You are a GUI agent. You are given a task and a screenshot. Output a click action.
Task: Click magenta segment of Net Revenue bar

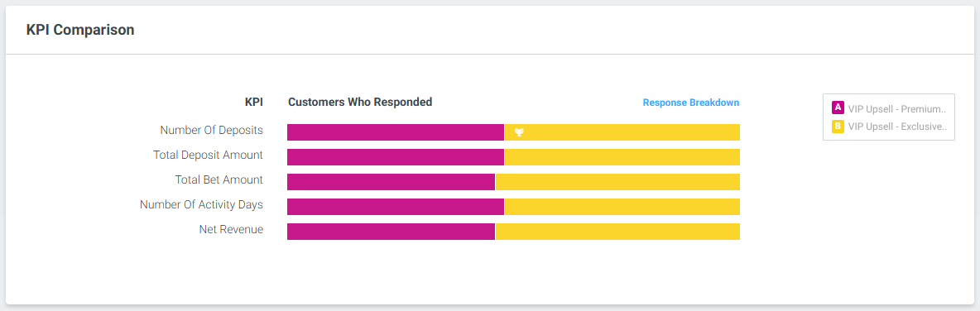pos(392,231)
